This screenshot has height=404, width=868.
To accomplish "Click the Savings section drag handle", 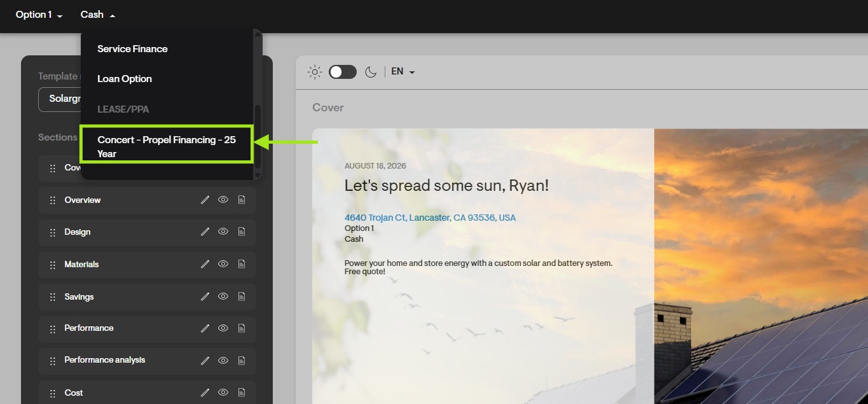I will pos(53,297).
